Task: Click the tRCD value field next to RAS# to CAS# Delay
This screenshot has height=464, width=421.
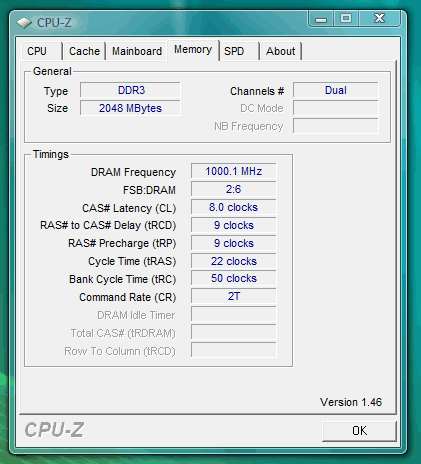Action: [x=233, y=225]
